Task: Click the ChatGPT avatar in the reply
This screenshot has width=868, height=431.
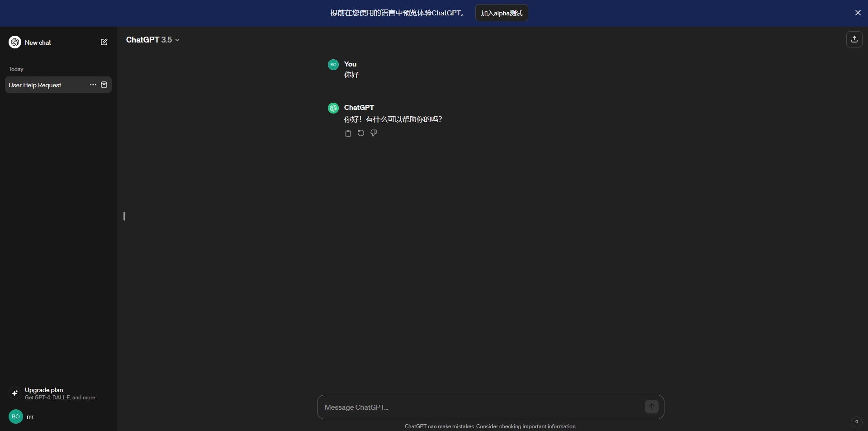Action: (x=333, y=108)
